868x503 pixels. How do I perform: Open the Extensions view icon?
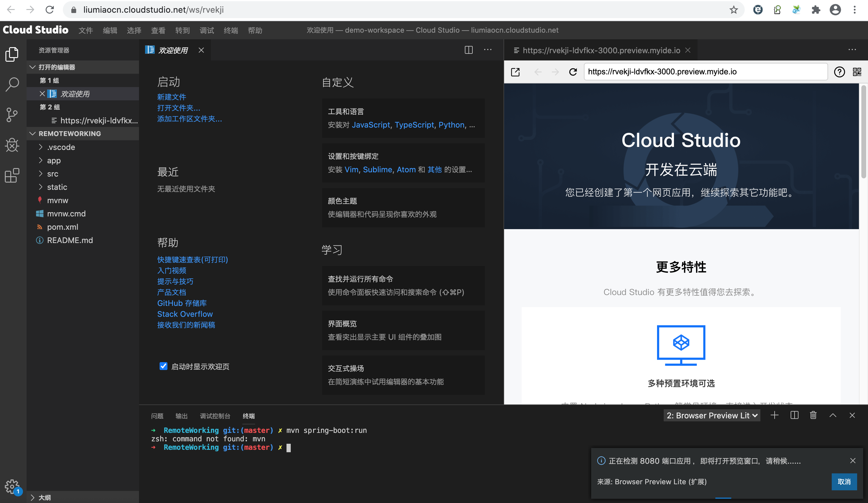(x=12, y=175)
